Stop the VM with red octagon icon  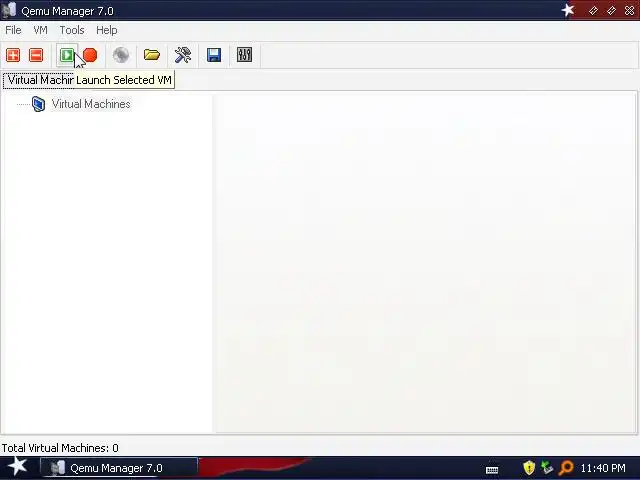pos(90,55)
